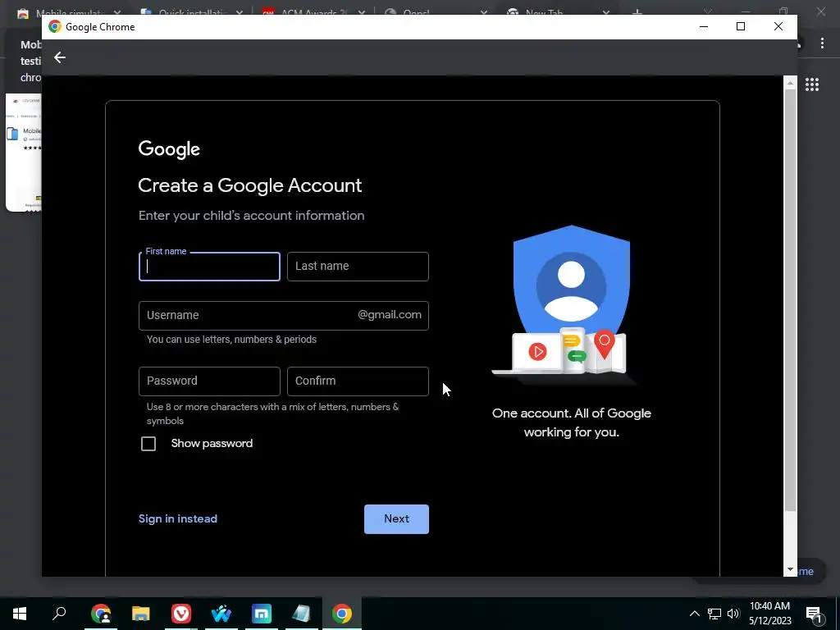Show hidden tray icons chevron
The image size is (840, 630).
tap(694, 614)
